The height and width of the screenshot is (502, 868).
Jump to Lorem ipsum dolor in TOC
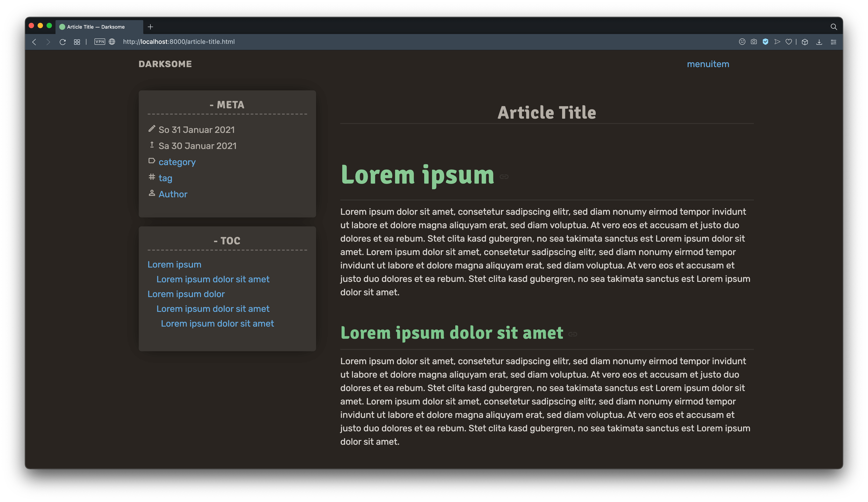point(186,294)
